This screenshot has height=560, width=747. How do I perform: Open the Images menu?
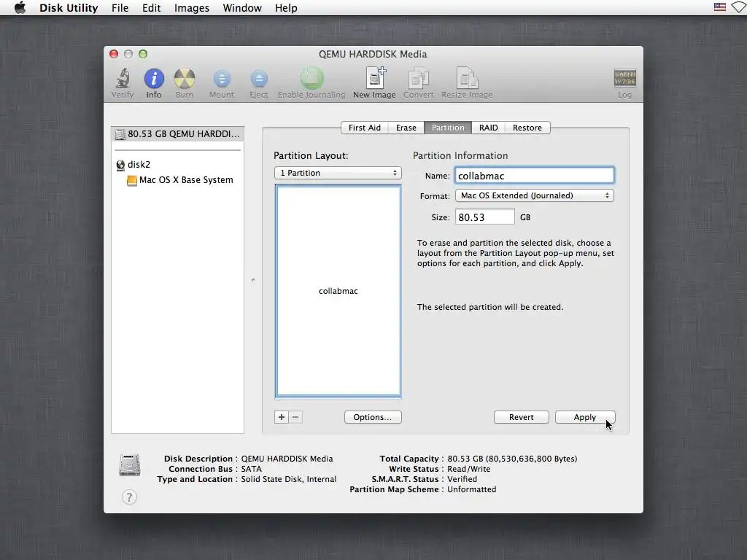192,8
